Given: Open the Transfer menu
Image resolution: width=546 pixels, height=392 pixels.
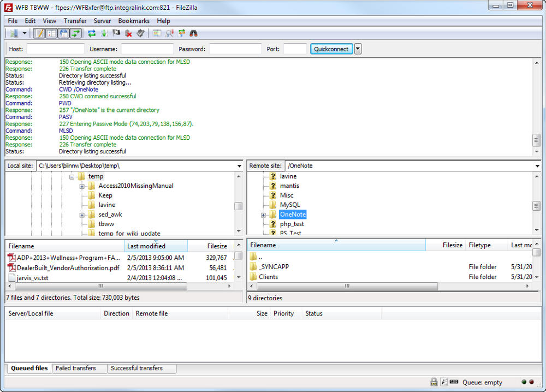Looking at the screenshot, I should click(x=75, y=21).
